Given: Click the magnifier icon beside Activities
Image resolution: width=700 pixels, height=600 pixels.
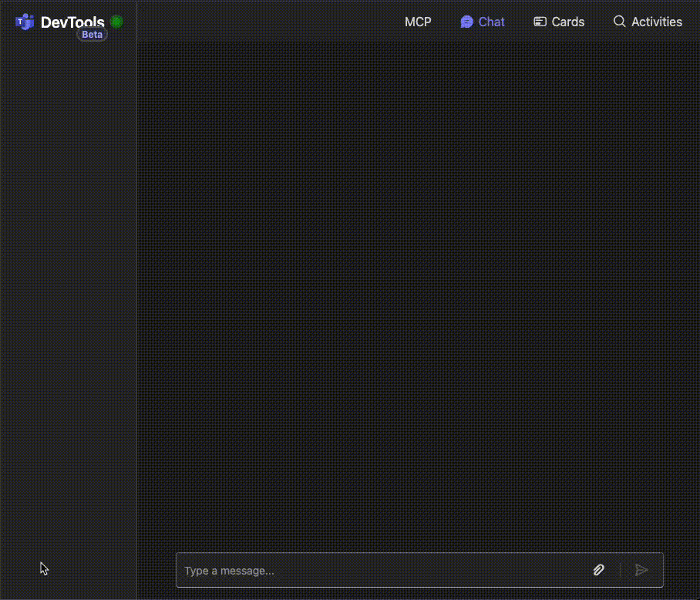Looking at the screenshot, I should 619,22.
